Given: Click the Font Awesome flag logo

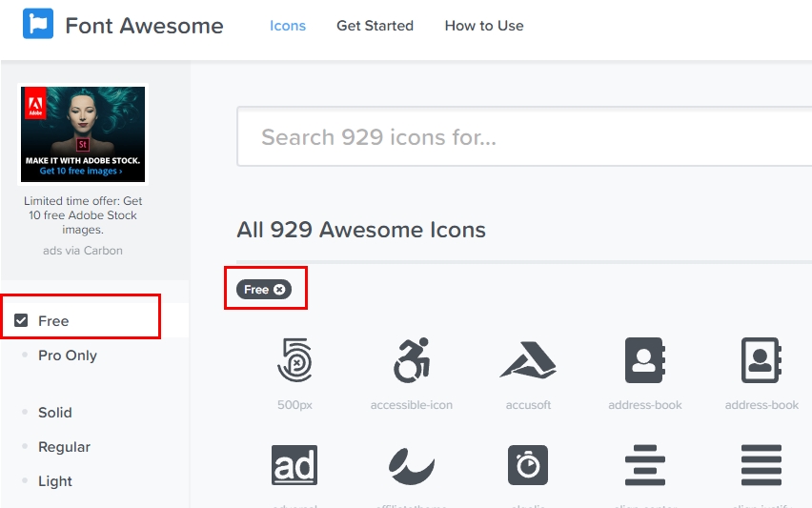Looking at the screenshot, I should click(38, 25).
